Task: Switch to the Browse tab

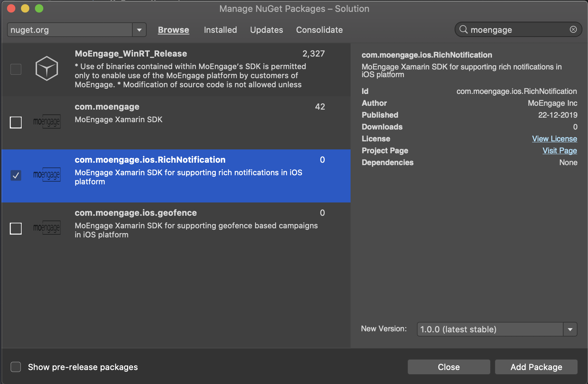Action: tap(174, 30)
